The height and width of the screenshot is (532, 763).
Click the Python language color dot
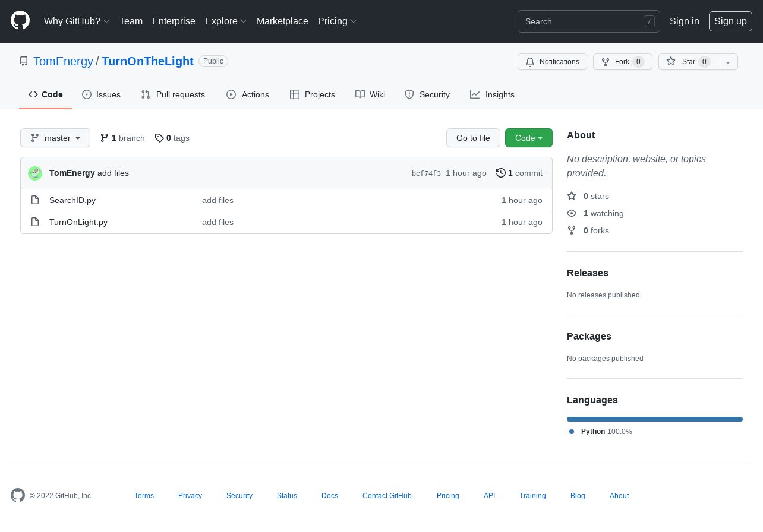tap(572, 432)
